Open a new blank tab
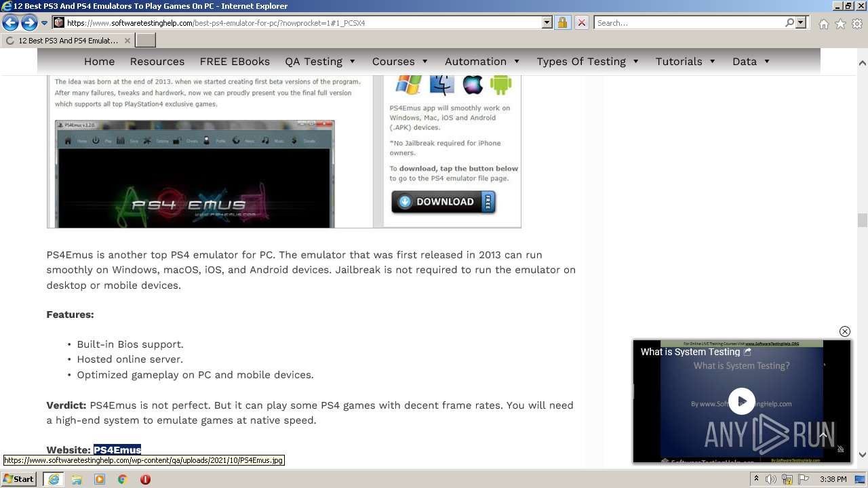This screenshot has height=488, width=868. 146,41
